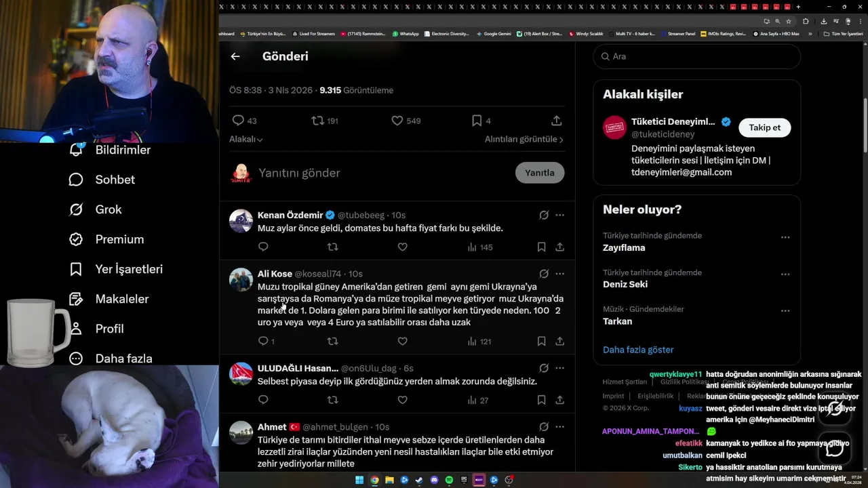This screenshot has width=868, height=488.
Task: Share Ali Kose's comment
Action: click(x=560, y=342)
